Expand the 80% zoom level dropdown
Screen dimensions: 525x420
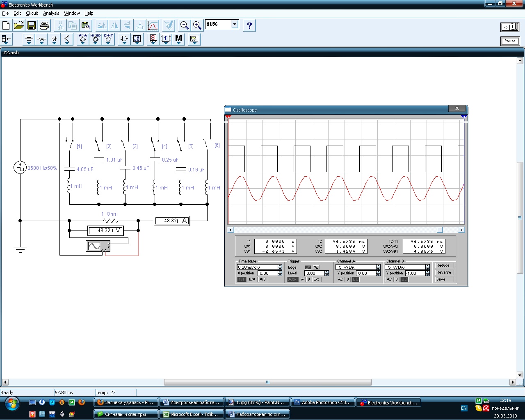click(x=235, y=24)
